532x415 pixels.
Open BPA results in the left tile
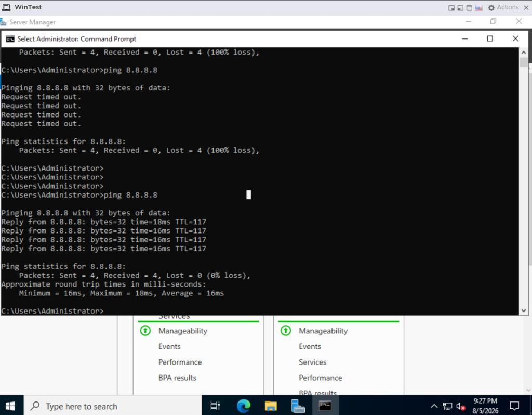pyautogui.click(x=177, y=378)
